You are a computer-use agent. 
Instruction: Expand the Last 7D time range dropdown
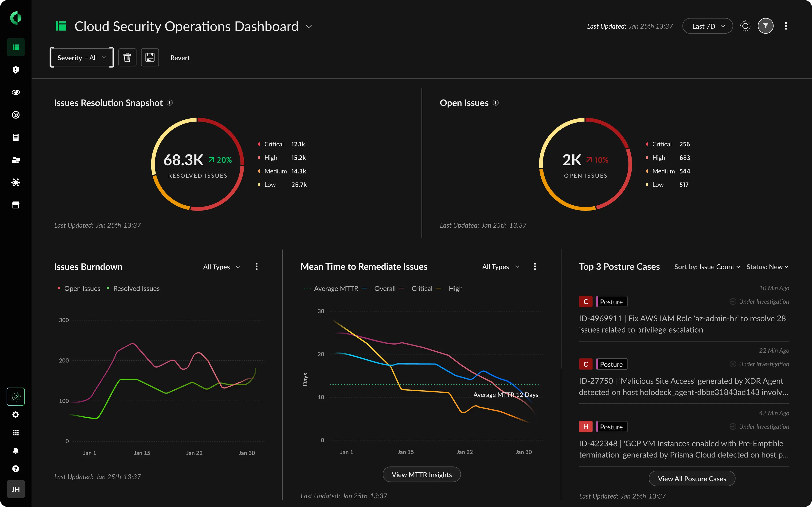click(x=708, y=26)
